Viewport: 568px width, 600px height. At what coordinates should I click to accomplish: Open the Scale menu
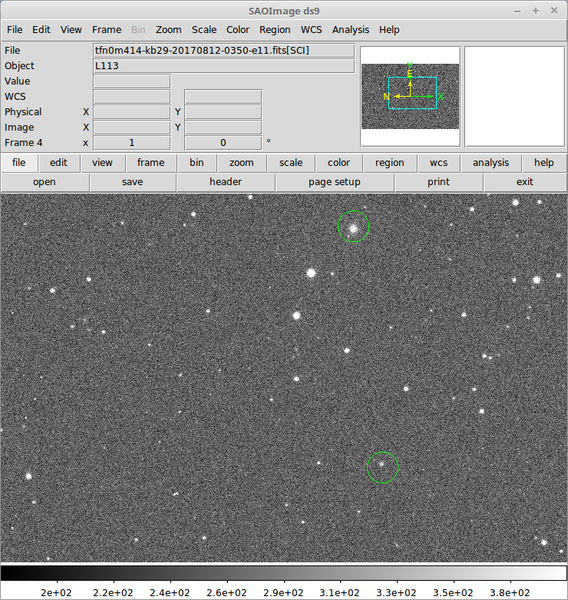[204, 29]
